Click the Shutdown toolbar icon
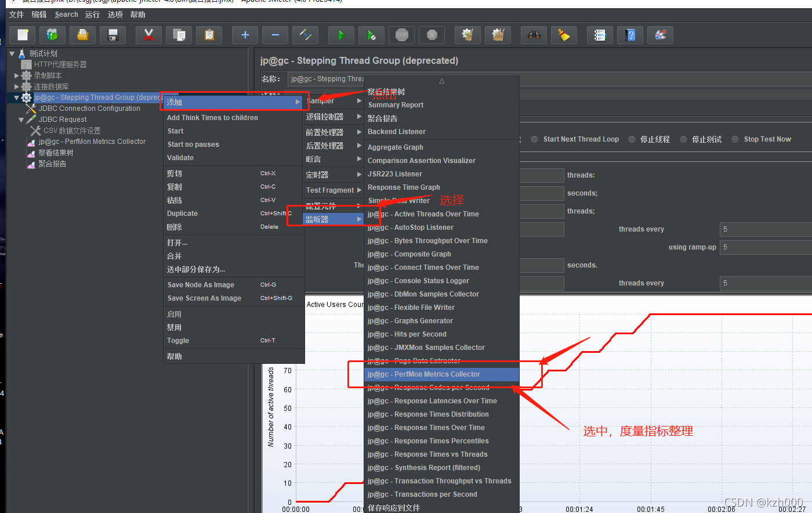Viewport: 812px width, 513px height. (x=432, y=35)
